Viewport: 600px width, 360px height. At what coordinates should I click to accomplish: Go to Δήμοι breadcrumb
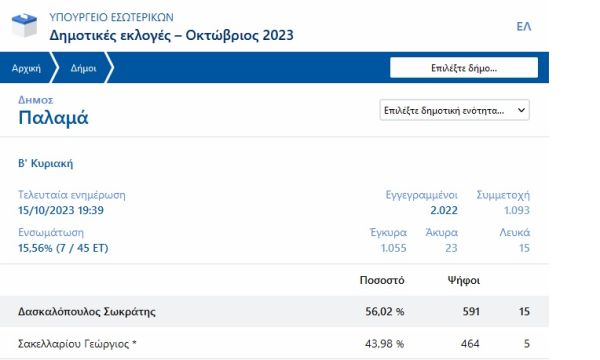tap(83, 68)
